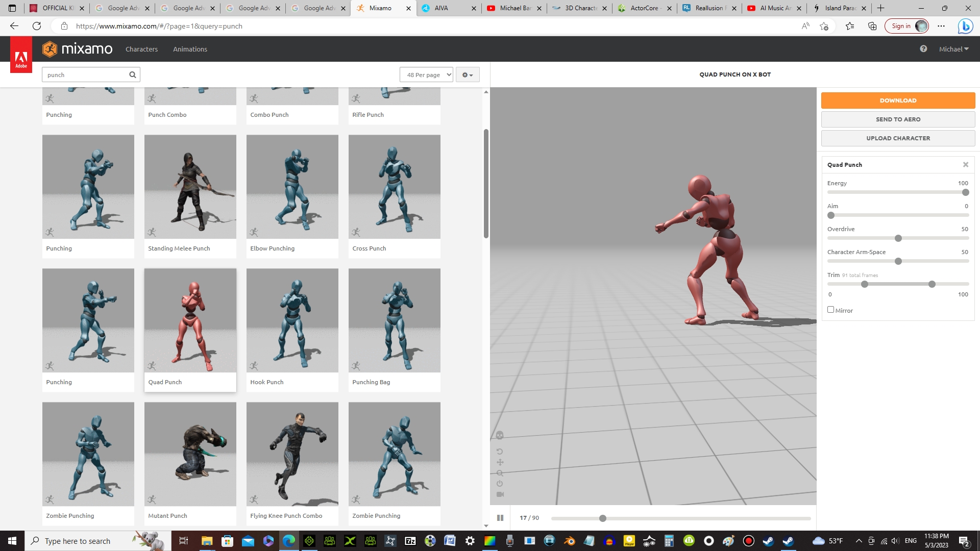Viewport: 980px width, 551px height.
Task: Select the Standing Melee Punch thumbnail
Action: (x=190, y=187)
